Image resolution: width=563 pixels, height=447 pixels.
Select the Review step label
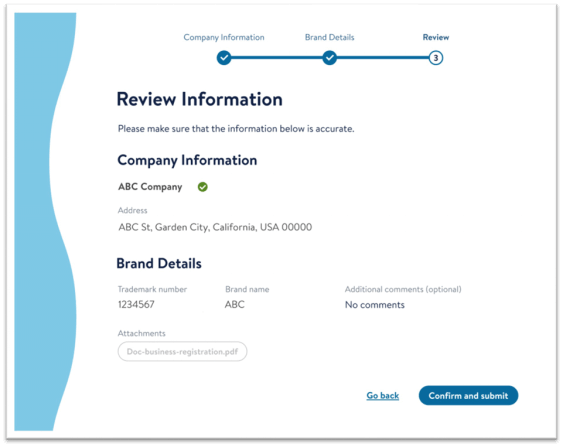tap(436, 37)
